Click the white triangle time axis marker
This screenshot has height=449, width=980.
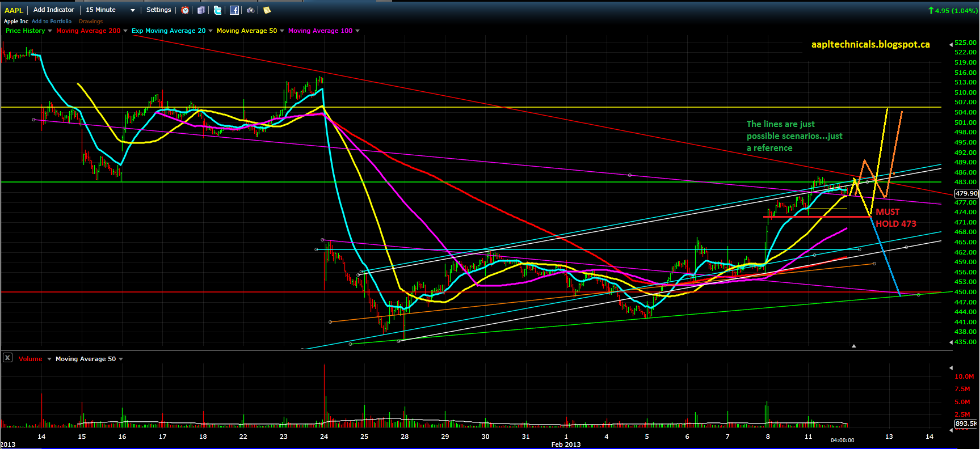click(853, 345)
